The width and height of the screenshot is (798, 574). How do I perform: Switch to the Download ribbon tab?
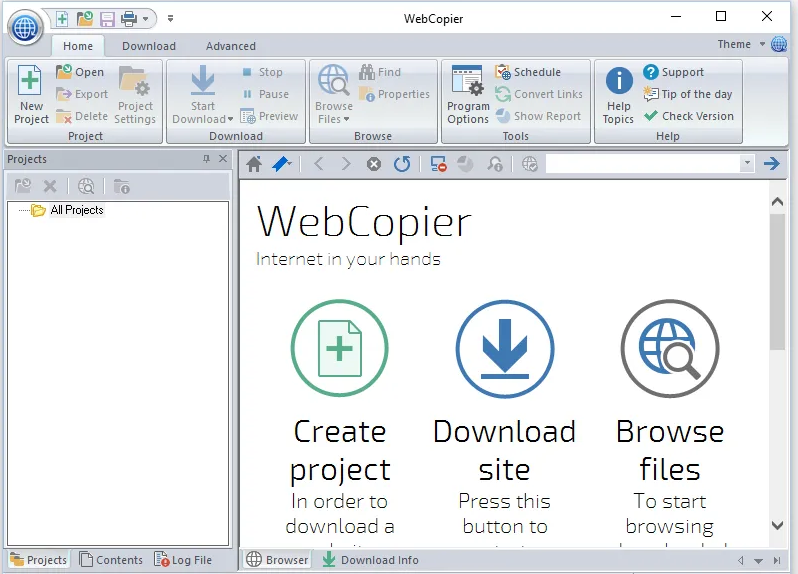click(149, 46)
